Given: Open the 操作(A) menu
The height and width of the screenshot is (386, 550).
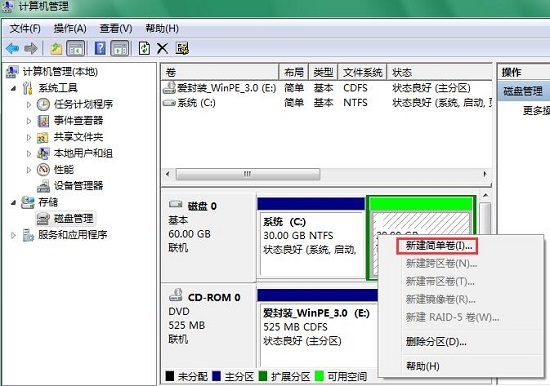Looking at the screenshot, I should [x=70, y=28].
